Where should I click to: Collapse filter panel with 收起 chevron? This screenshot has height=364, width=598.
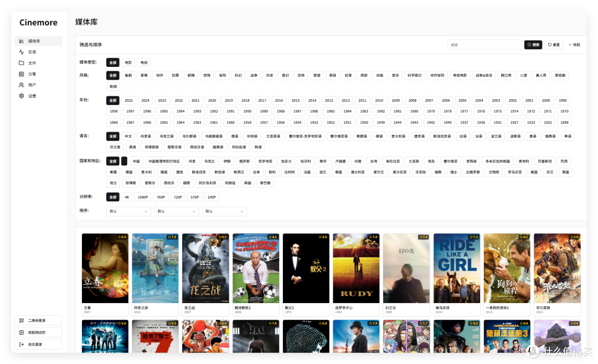point(574,45)
